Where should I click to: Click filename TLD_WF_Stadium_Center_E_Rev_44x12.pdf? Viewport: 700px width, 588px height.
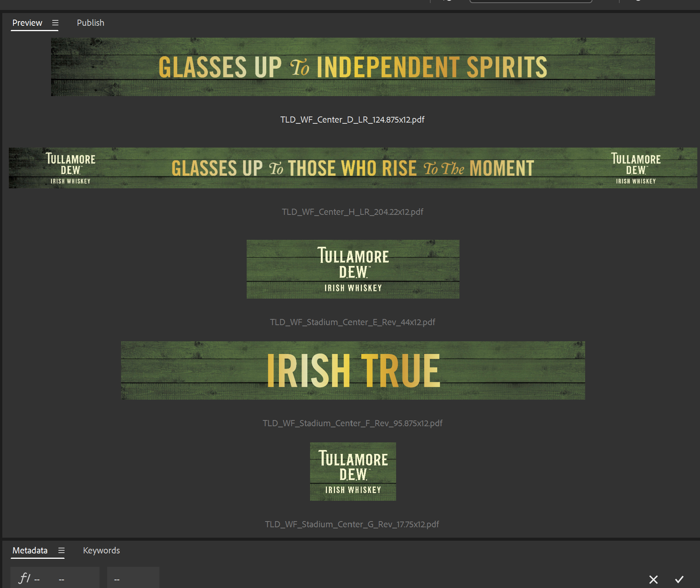pyautogui.click(x=352, y=322)
